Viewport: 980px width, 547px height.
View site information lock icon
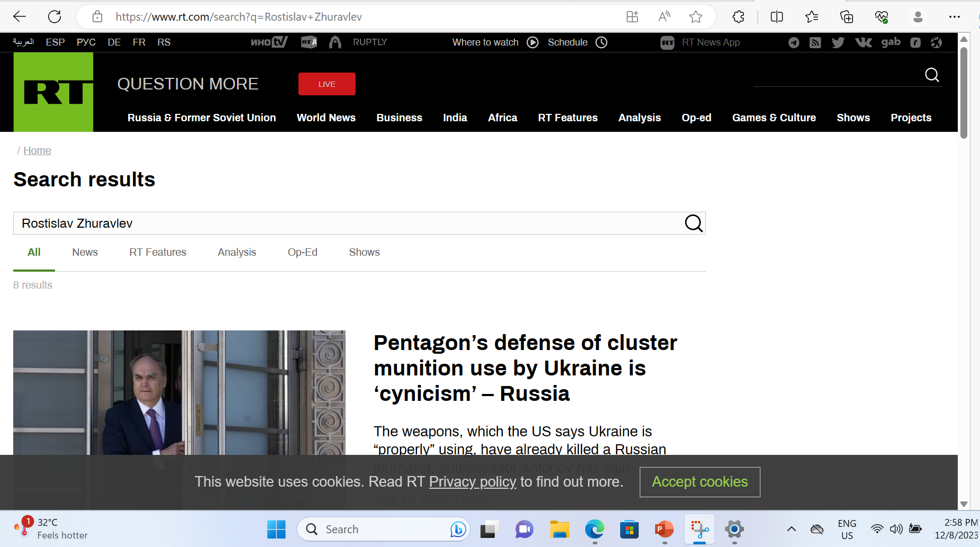pyautogui.click(x=97, y=17)
